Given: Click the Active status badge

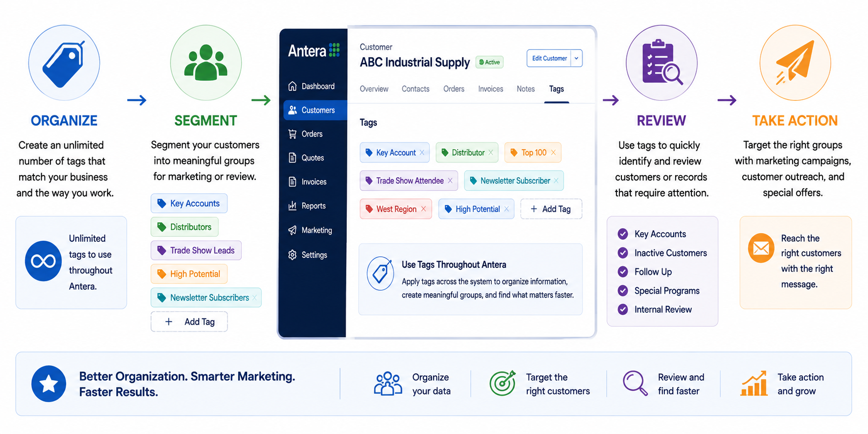Looking at the screenshot, I should point(489,62).
